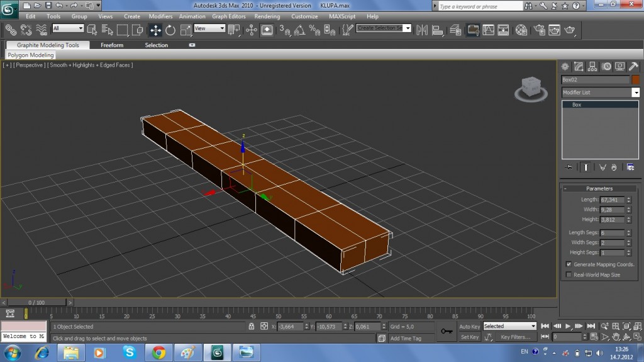
Task: Switch to Selection ribbon tab
Action: tap(156, 45)
